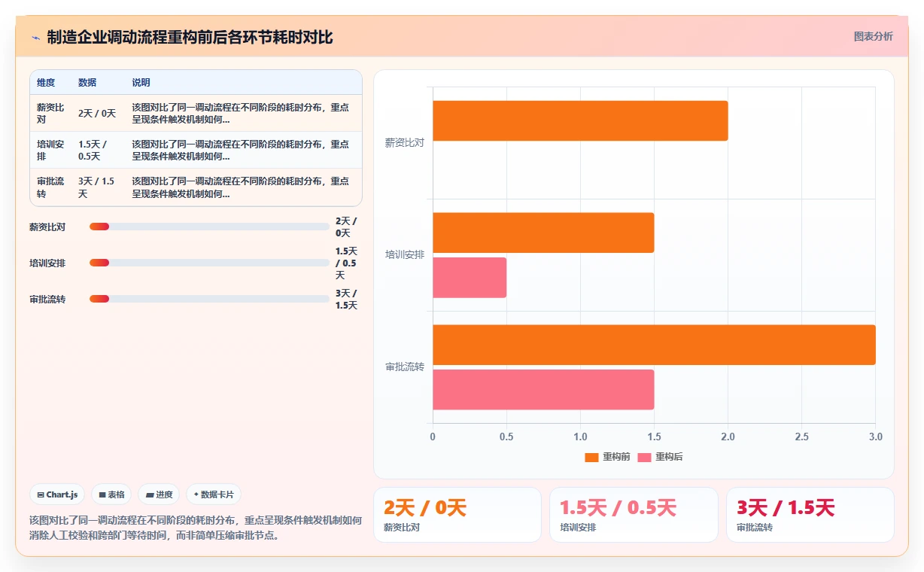Click the 说明 column header
Image resolution: width=924 pixels, height=572 pixels.
tap(141, 82)
